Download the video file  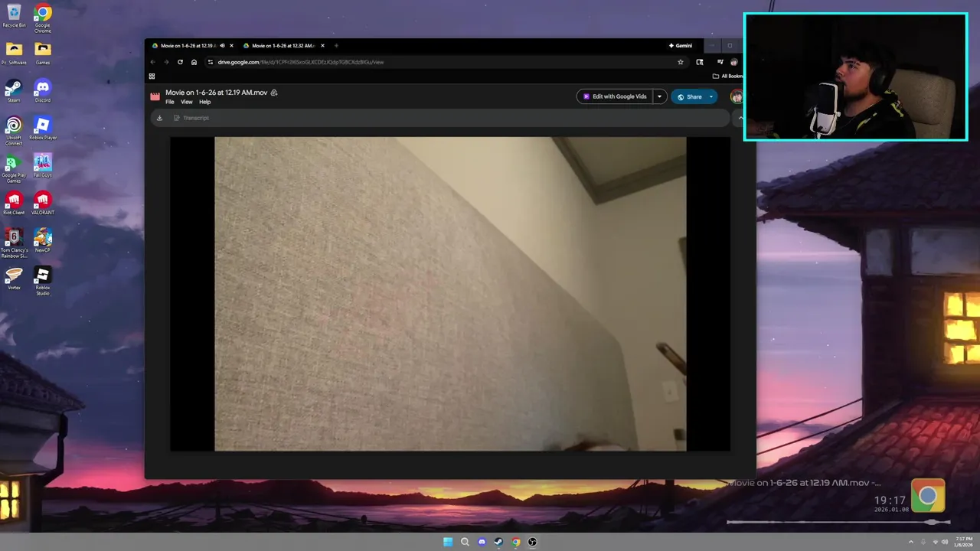(x=159, y=118)
